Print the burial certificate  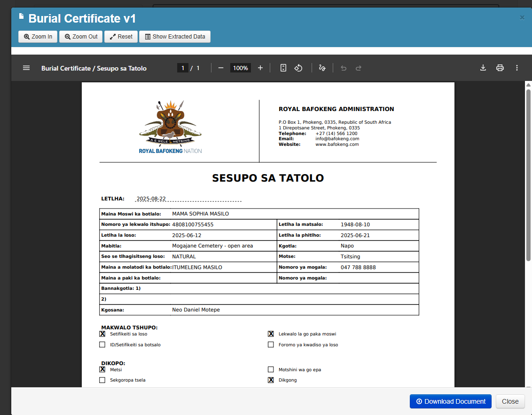500,68
